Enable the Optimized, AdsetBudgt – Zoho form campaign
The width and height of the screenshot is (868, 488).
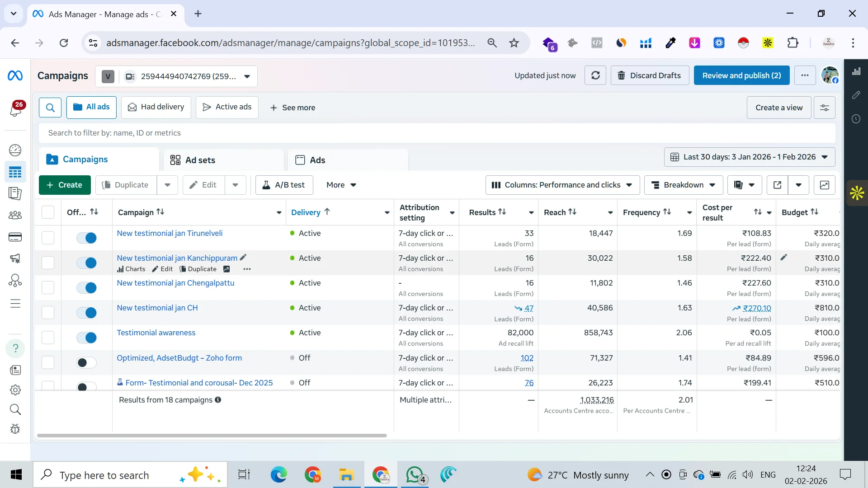point(86,362)
